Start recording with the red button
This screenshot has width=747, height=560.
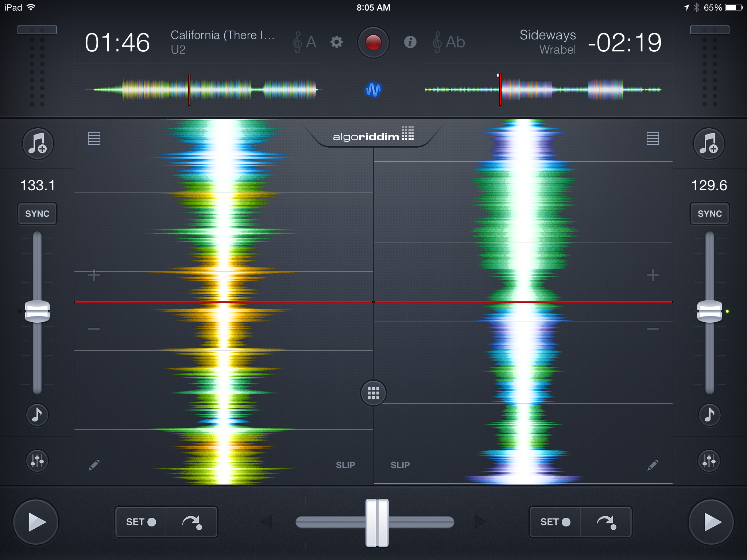(x=373, y=42)
